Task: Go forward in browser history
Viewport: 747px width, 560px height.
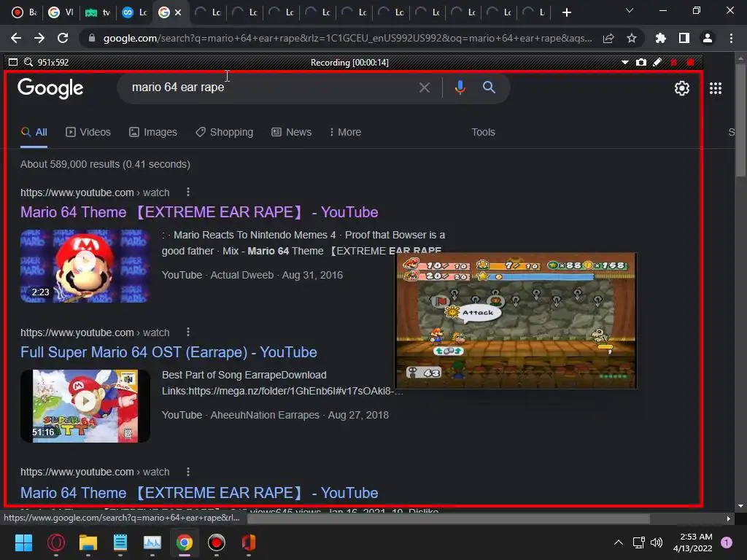Action: pyautogui.click(x=39, y=38)
